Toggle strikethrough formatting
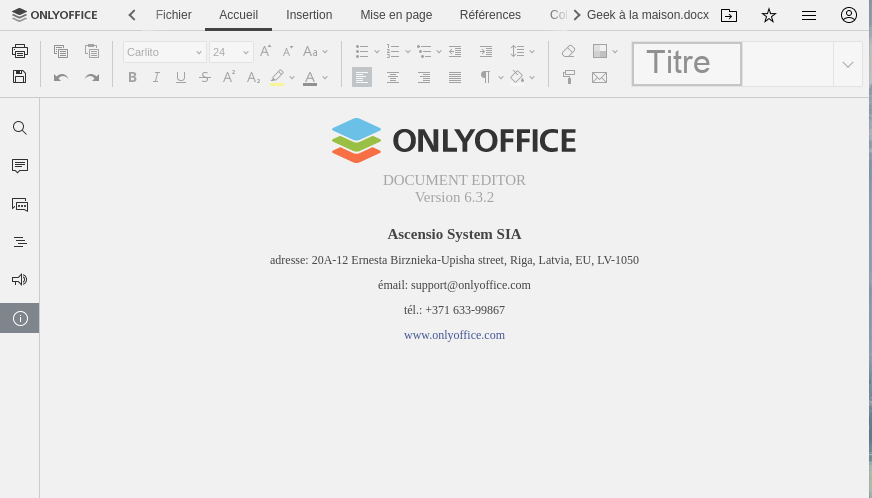872x498 pixels. (x=205, y=77)
